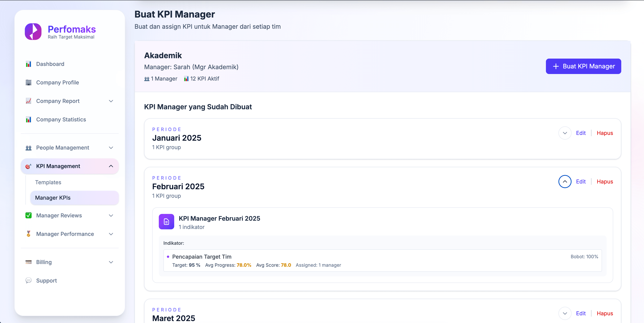Expand the Maret 2025 period card
The width and height of the screenshot is (644, 323).
[564, 313]
